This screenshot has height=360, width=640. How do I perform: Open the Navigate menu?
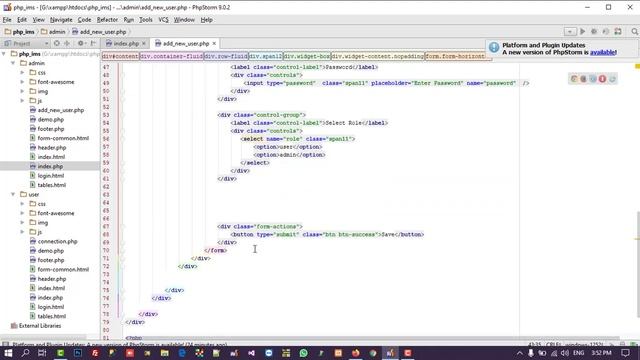(61, 20)
